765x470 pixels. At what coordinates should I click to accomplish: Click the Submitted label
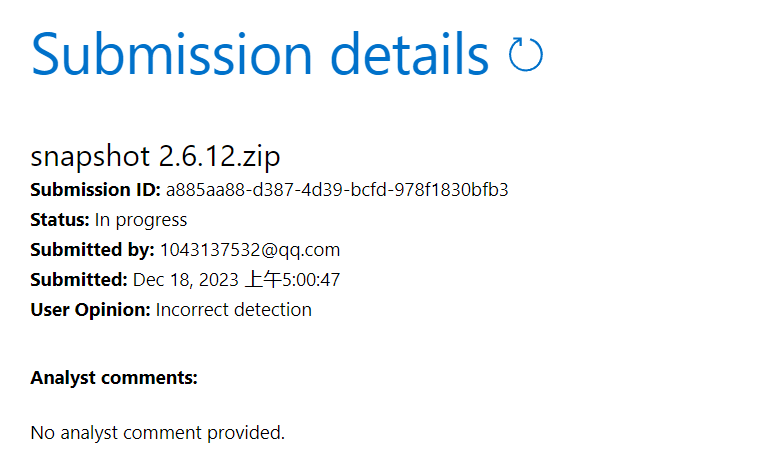tap(79, 280)
